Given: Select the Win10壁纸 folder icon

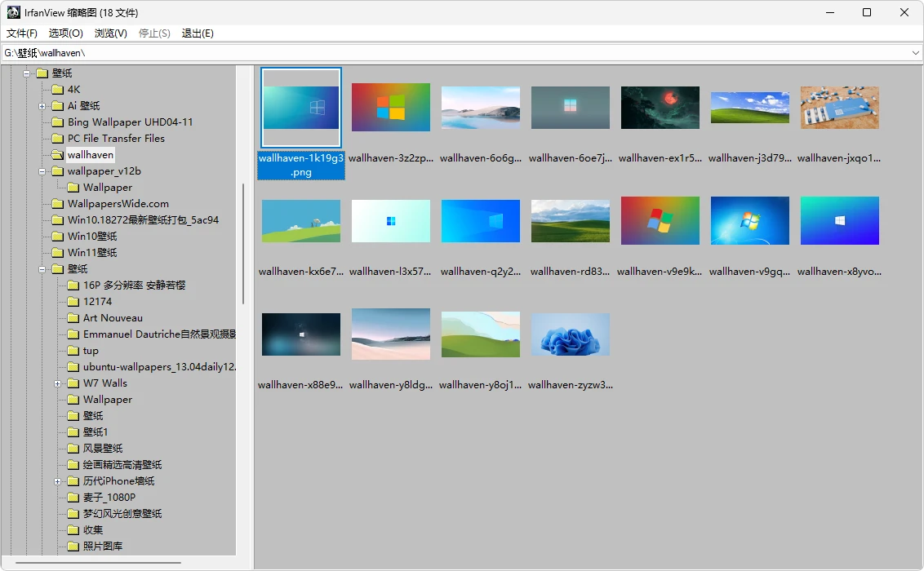Looking at the screenshot, I should tap(57, 237).
